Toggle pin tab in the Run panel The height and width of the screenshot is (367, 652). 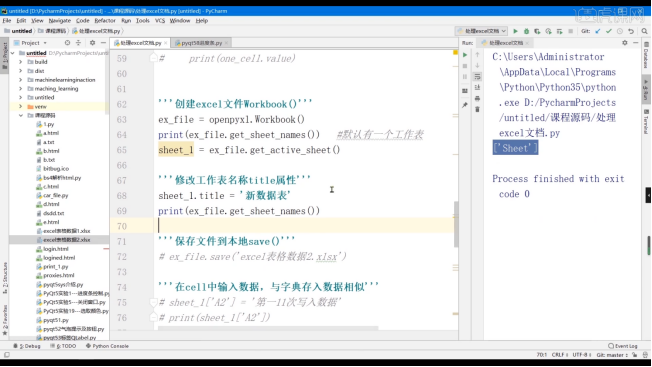point(465,105)
